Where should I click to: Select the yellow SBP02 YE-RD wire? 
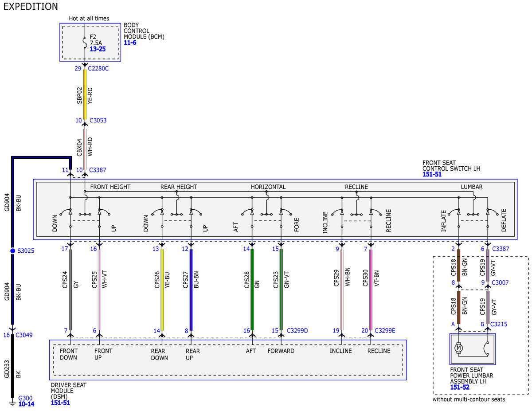(85, 94)
